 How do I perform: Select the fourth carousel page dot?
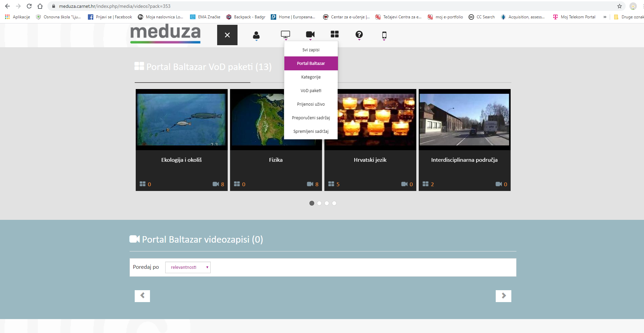[334, 203]
